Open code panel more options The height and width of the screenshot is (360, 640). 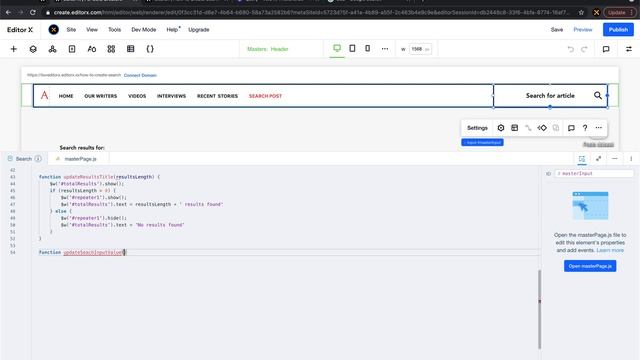tap(631, 159)
